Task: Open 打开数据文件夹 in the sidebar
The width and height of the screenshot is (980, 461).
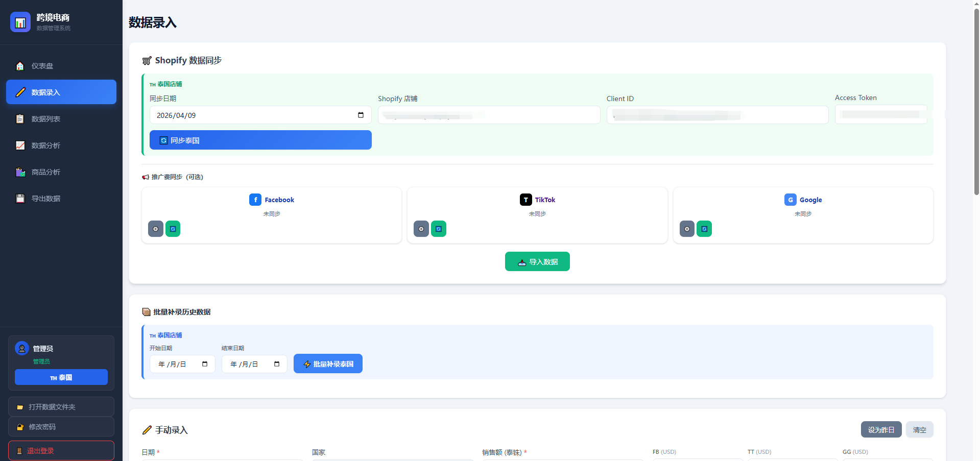Action: coord(61,406)
